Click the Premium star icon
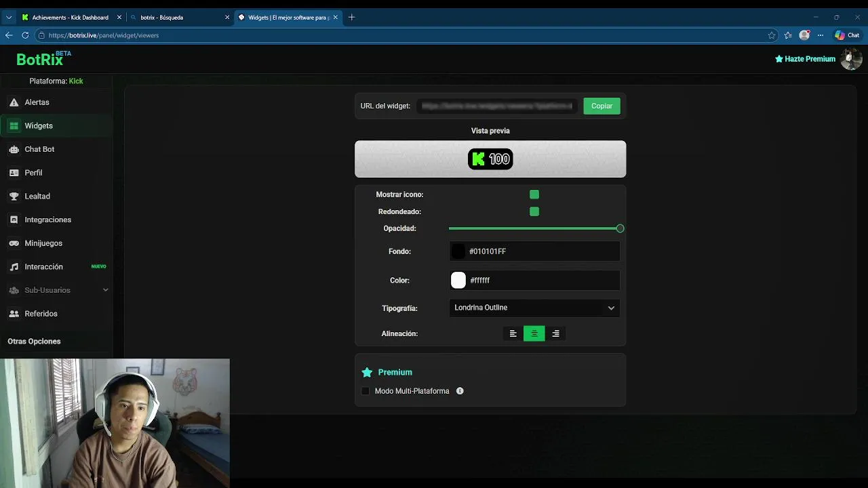 pos(367,372)
